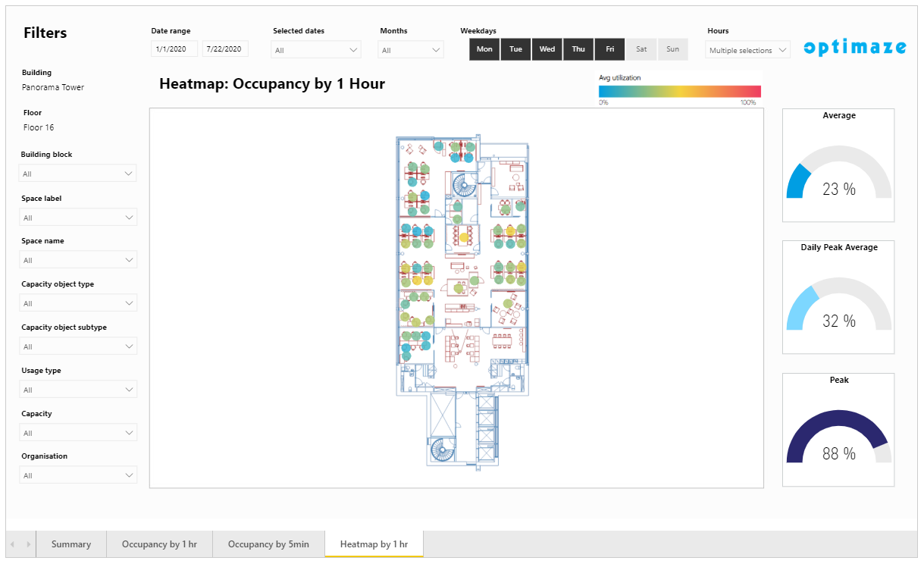Open the Hours multiple selections dropdown
924x564 pixels.
click(747, 50)
